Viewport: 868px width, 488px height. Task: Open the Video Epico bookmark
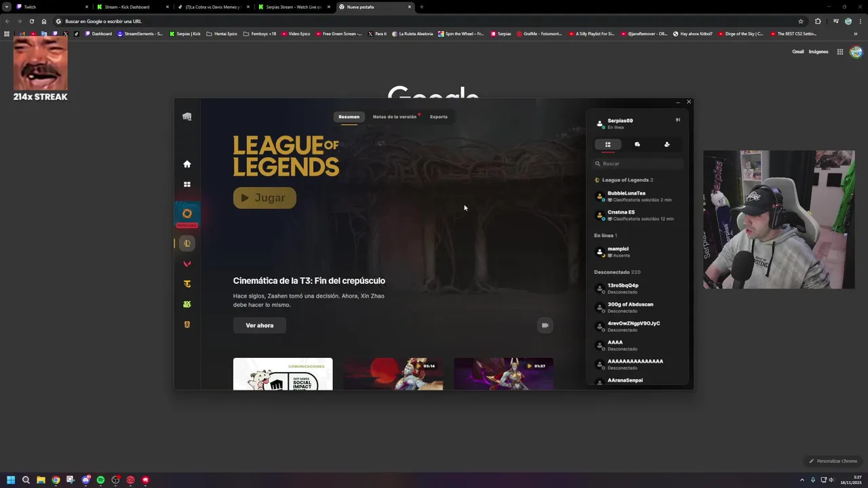(296, 33)
